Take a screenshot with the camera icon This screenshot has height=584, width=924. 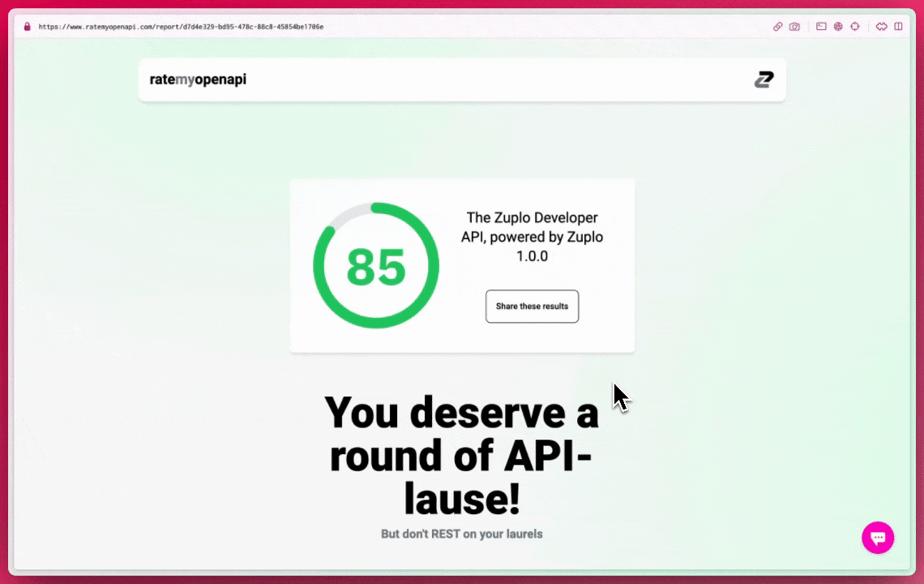tap(794, 27)
